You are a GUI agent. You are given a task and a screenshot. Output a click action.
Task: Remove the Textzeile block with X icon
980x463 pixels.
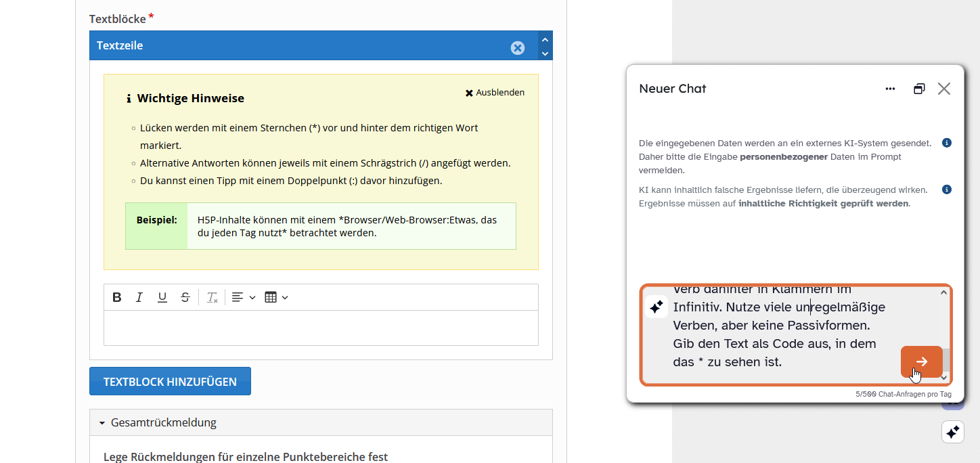point(517,47)
